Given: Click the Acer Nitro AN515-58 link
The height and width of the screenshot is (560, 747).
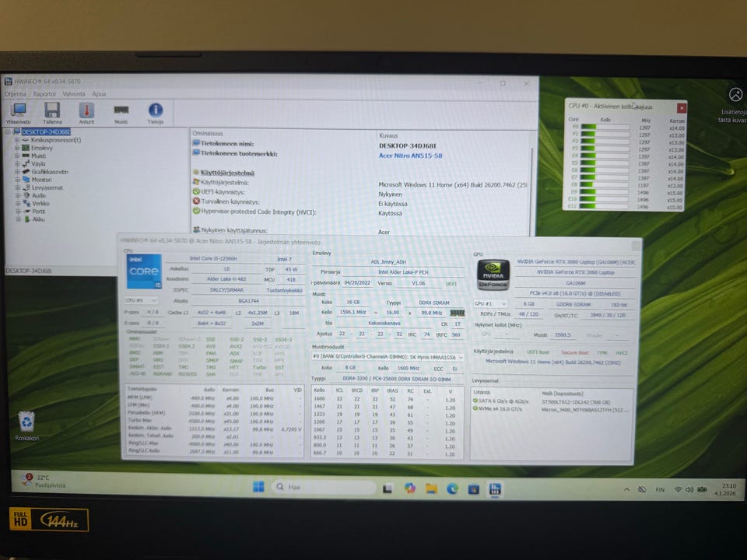Looking at the screenshot, I should coord(410,156).
